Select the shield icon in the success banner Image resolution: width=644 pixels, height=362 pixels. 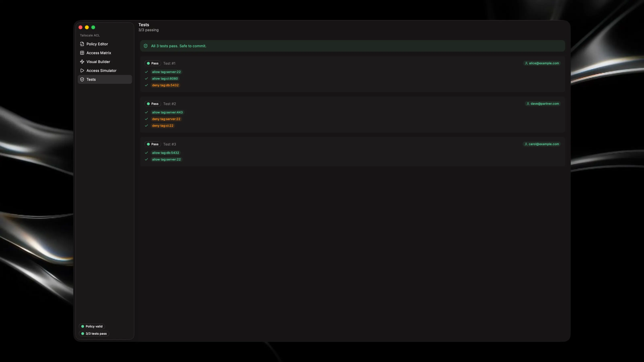[x=146, y=46]
